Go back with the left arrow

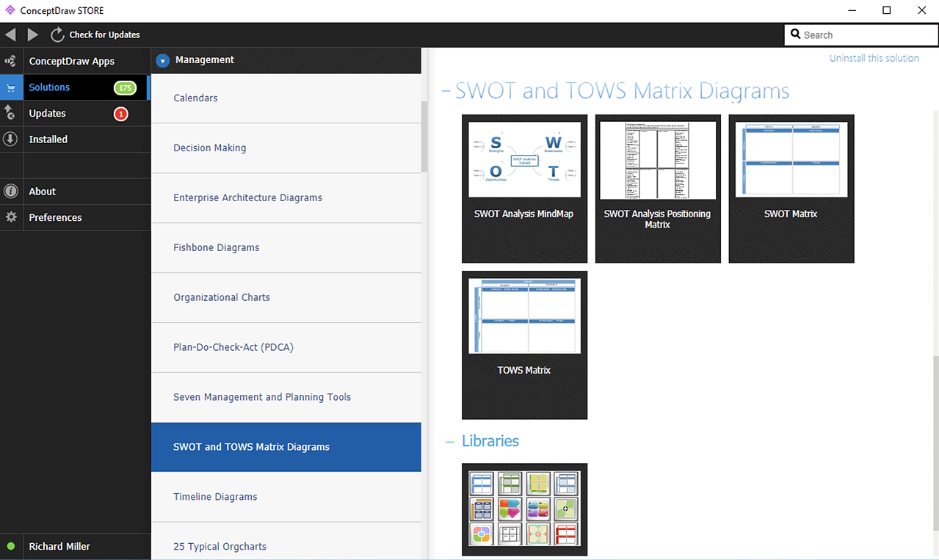pos(10,34)
